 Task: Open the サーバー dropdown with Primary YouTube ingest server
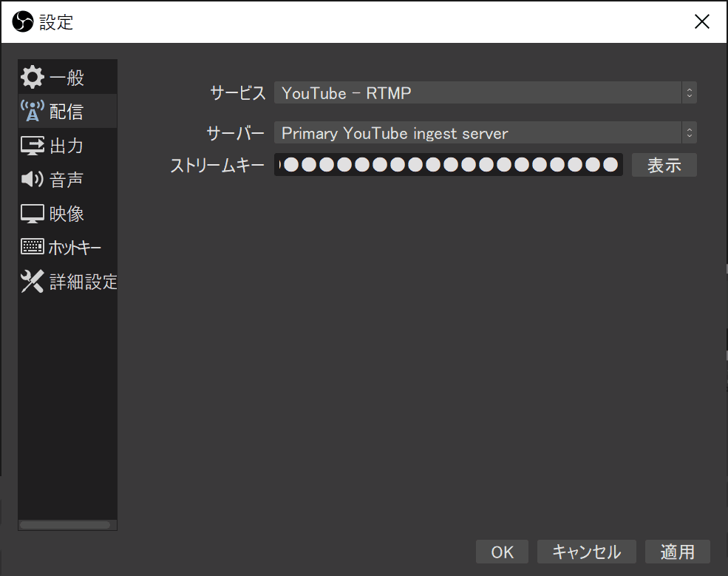(485, 133)
